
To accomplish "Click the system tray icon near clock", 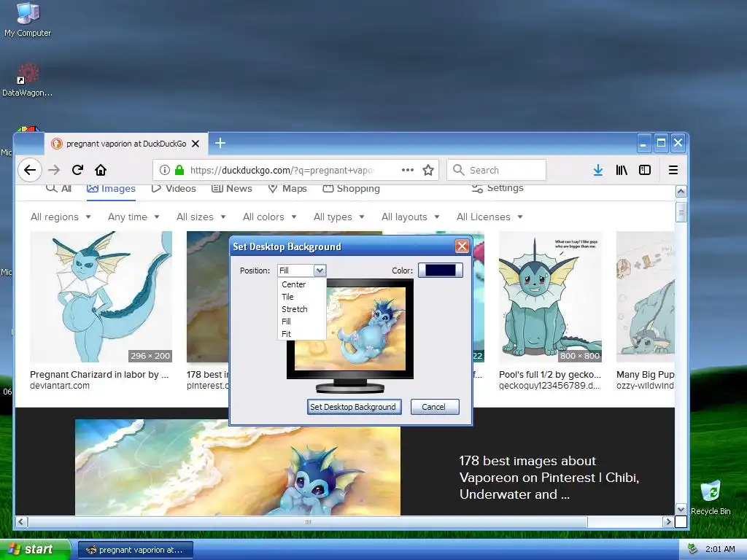I will point(692,549).
